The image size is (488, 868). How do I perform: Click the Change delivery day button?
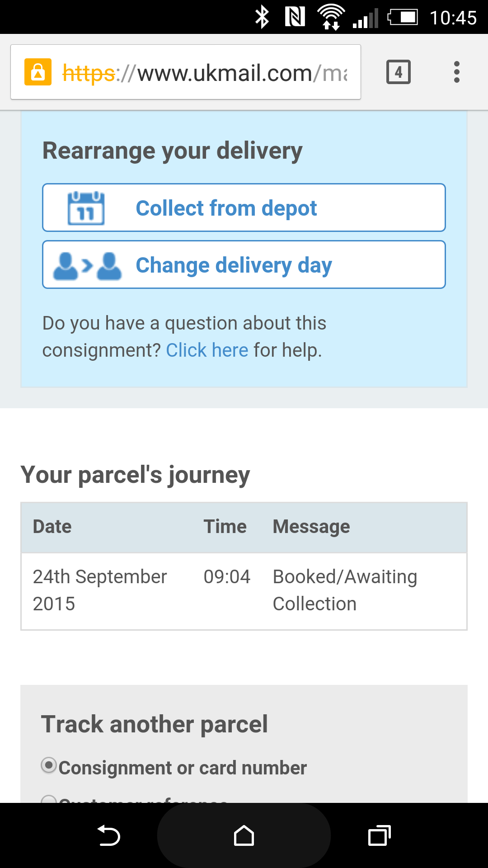(244, 264)
